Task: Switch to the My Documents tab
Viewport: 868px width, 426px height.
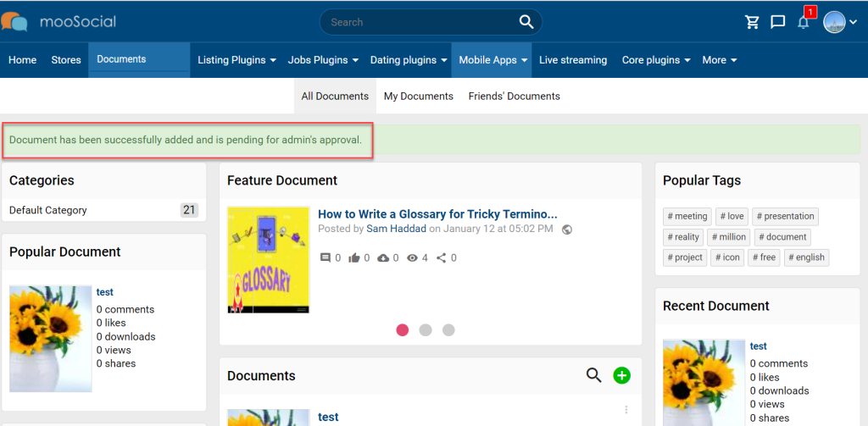Action: pos(419,97)
